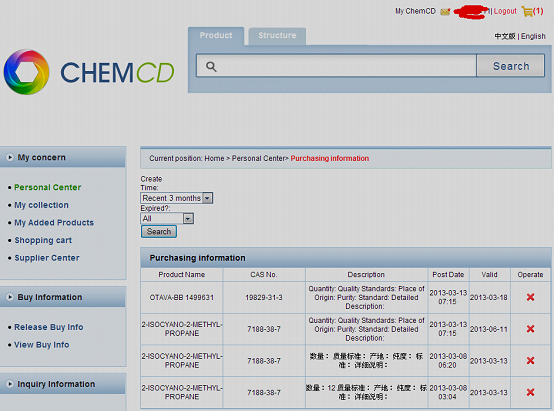Open the Release Buy Info link
Image resolution: width=555 pixels, height=412 pixels.
pyautogui.click(x=49, y=327)
